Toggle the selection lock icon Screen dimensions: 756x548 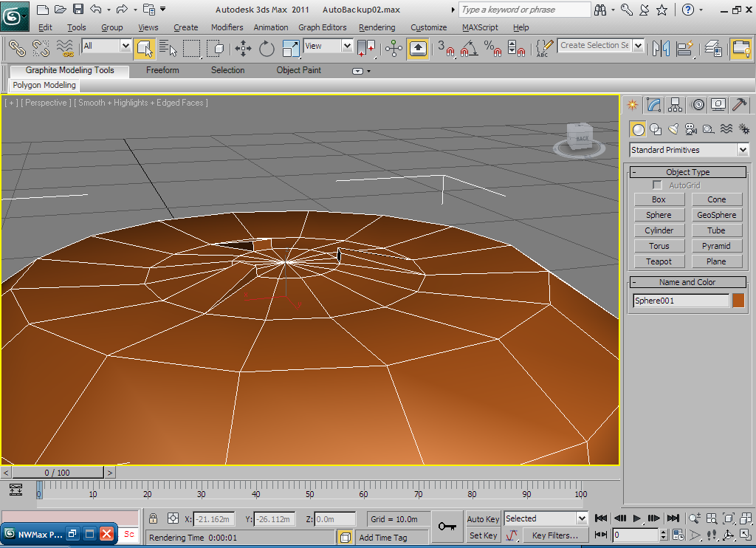154,518
